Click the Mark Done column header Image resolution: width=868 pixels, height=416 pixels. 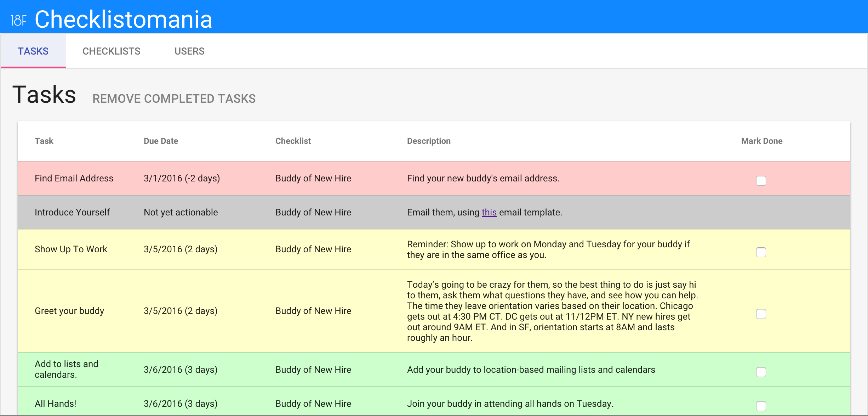pyautogui.click(x=761, y=141)
